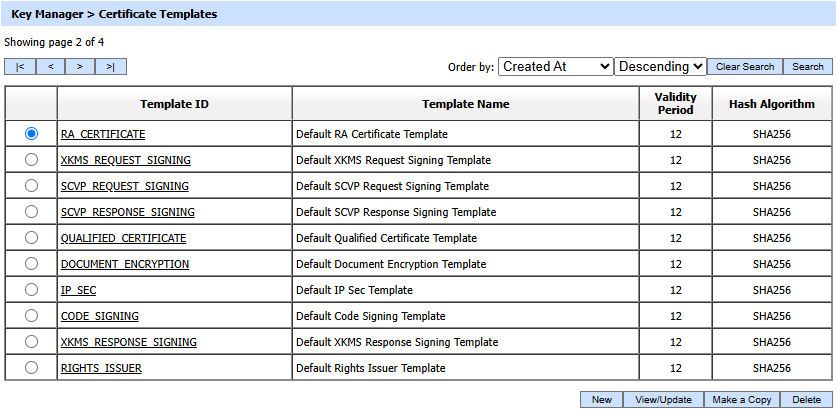Go to first page of templates
The height and width of the screenshot is (412, 837).
[x=20, y=67]
